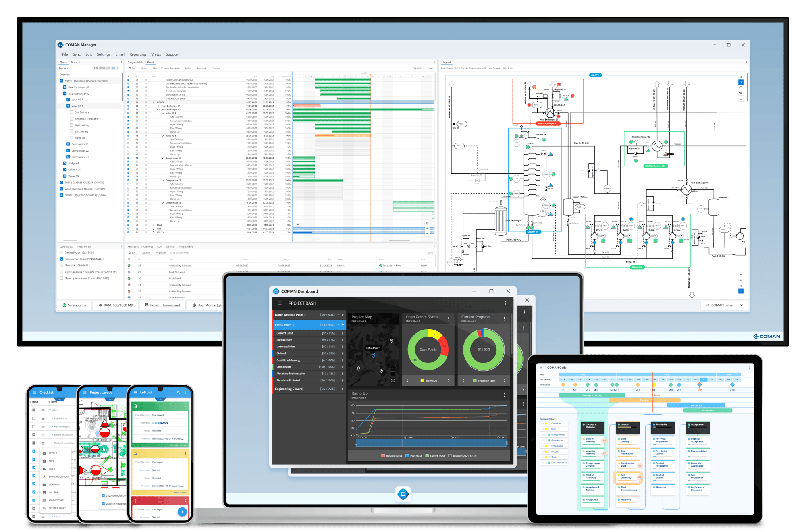Show previous Current Progress category

tap(463, 380)
